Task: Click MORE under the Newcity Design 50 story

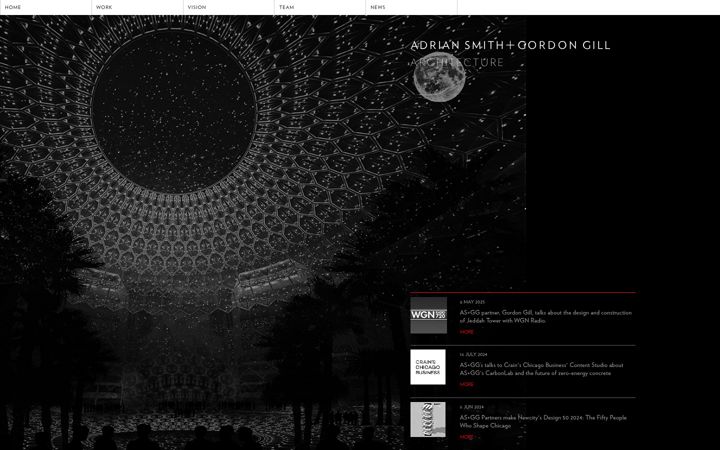Action: [466, 437]
